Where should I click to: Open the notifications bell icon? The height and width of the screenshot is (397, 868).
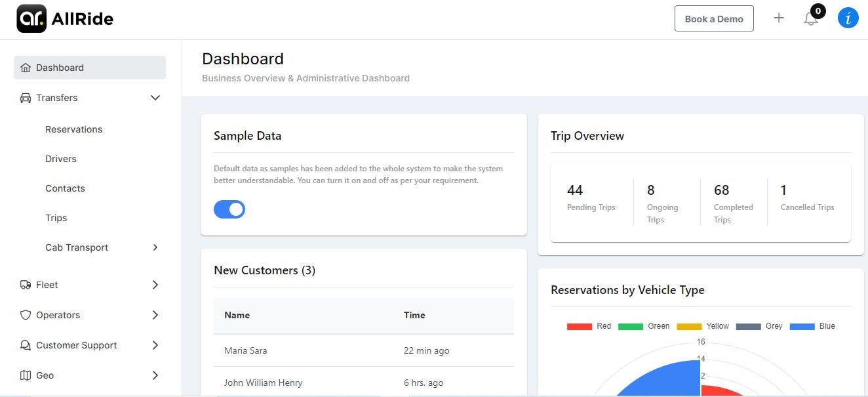point(811,18)
